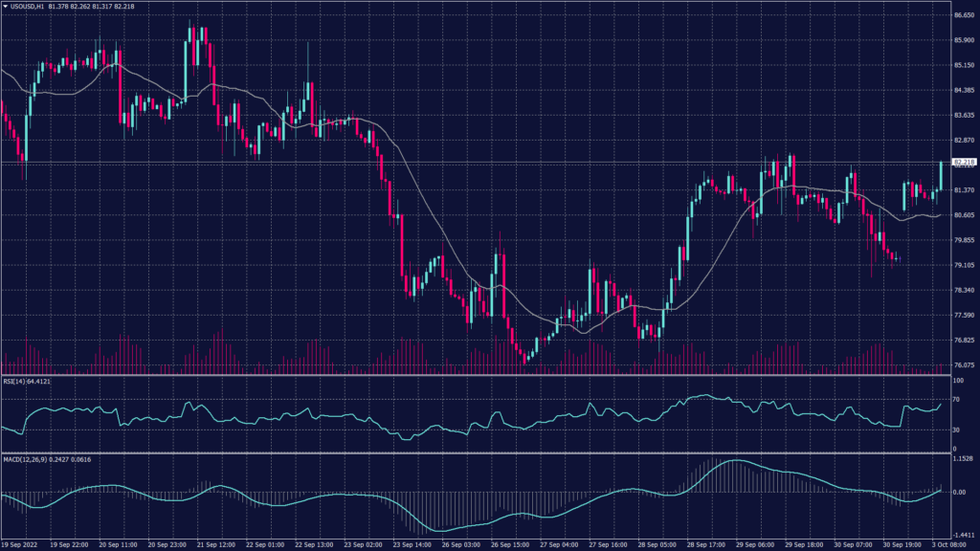Screen dimensions: 980x551
Task: Click the triangle arrow beside USOUSD,H1
Action: click(5, 8)
